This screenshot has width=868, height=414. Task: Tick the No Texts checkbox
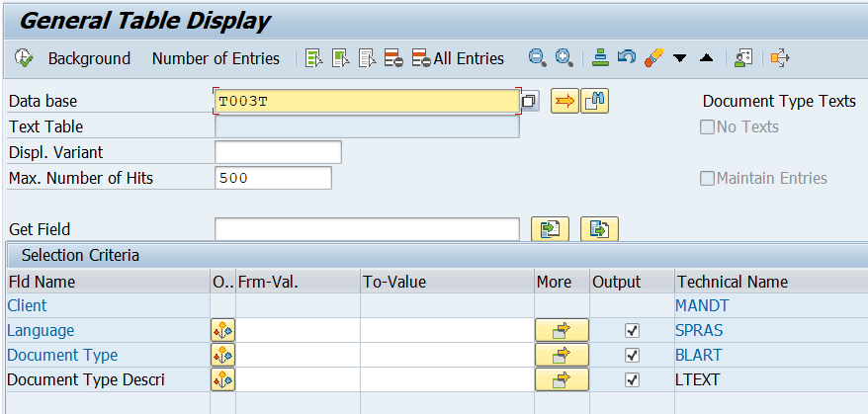click(707, 127)
